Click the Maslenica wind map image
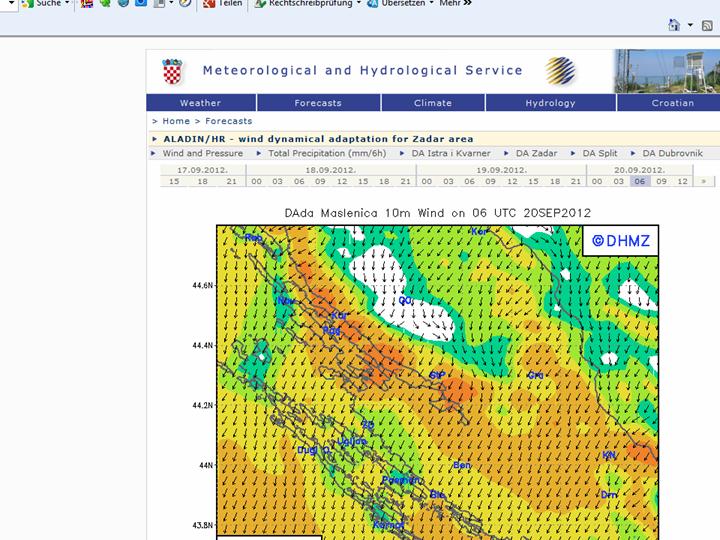 click(x=437, y=380)
